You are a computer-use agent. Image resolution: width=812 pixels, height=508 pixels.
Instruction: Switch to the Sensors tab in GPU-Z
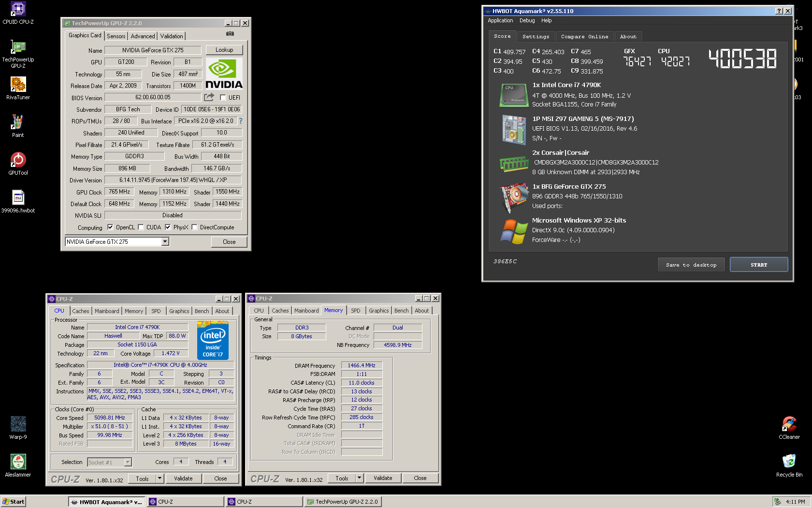(x=116, y=36)
